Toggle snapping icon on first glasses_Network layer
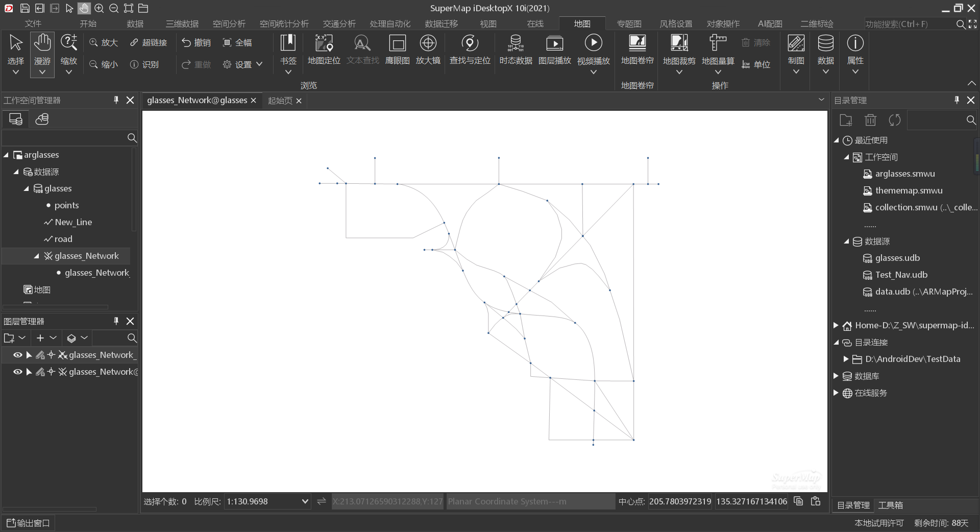The width and height of the screenshot is (980, 532). 51,355
